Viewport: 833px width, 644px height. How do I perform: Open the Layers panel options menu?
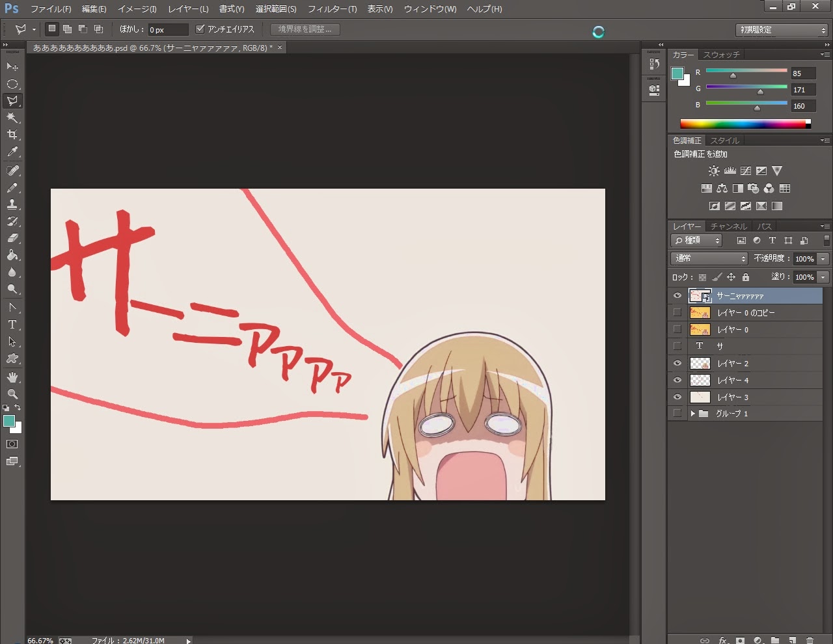coord(825,226)
